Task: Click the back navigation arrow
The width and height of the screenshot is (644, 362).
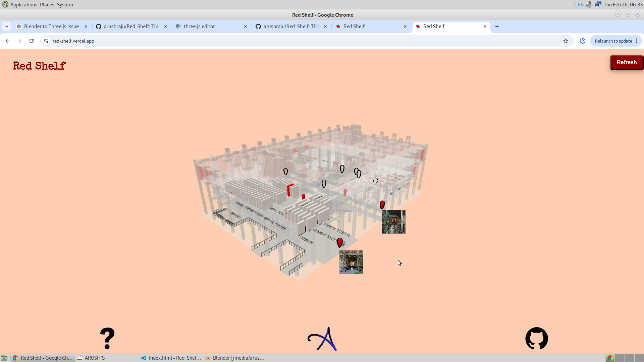Action: tap(7, 41)
